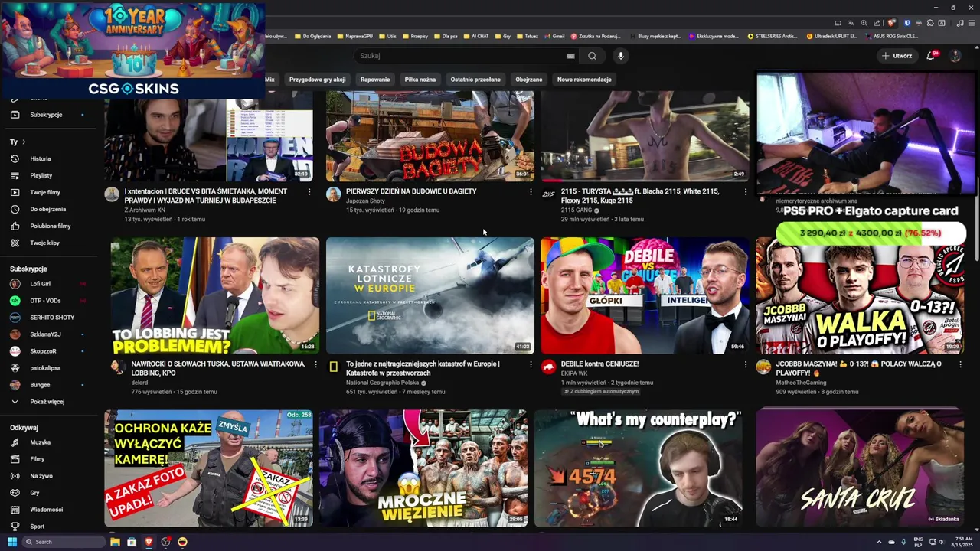
Task: Select Ostatnio przesłane filter chip
Action: click(x=475, y=80)
